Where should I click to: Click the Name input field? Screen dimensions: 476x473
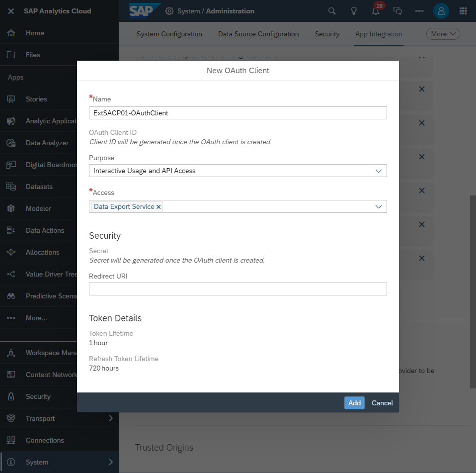pyautogui.click(x=238, y=113)
